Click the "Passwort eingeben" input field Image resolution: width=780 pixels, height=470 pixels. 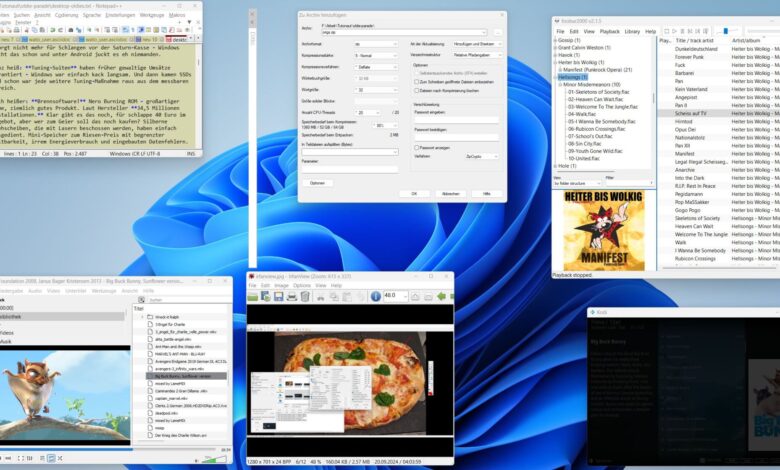pyautogui.click(x=456, y=120)
